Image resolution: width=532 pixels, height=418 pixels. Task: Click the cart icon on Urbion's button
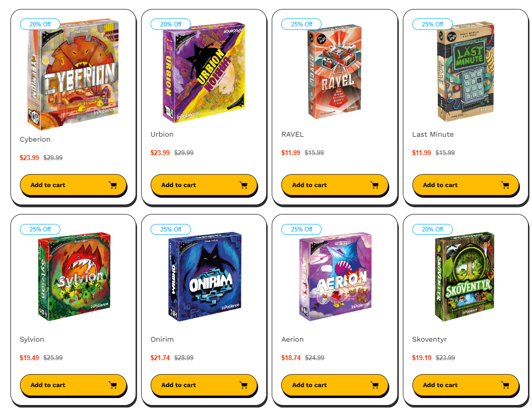click(244, 185)
